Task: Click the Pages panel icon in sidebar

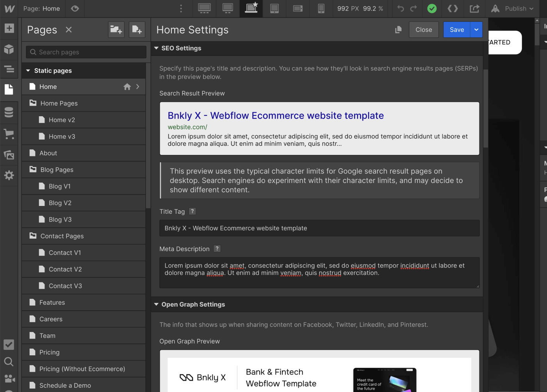Action: point(9,89)
